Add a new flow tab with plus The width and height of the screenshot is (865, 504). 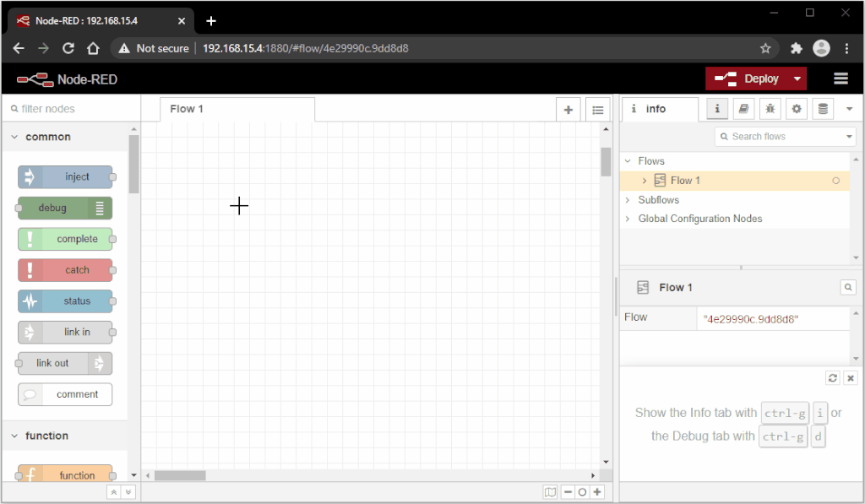point(569,110)
